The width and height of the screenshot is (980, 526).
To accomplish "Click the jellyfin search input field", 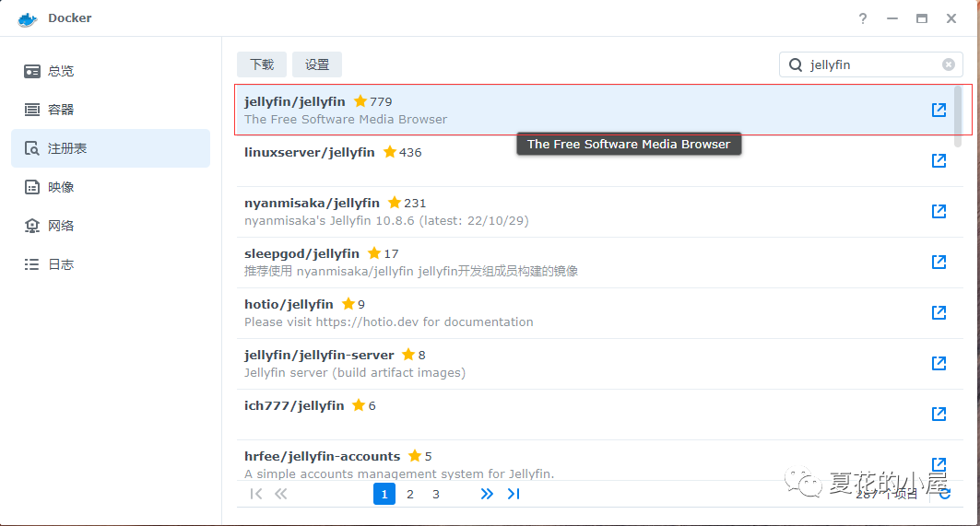I will 871,64.
